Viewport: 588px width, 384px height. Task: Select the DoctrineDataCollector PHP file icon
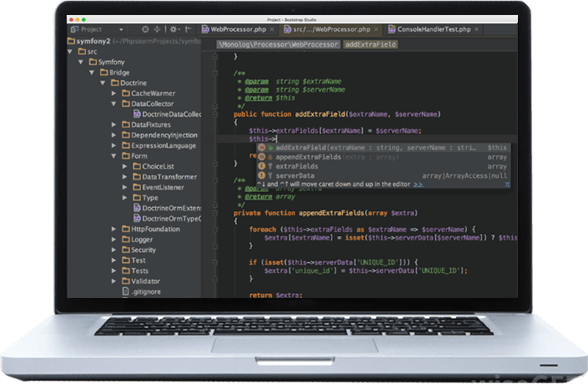[x=137, y=114]
